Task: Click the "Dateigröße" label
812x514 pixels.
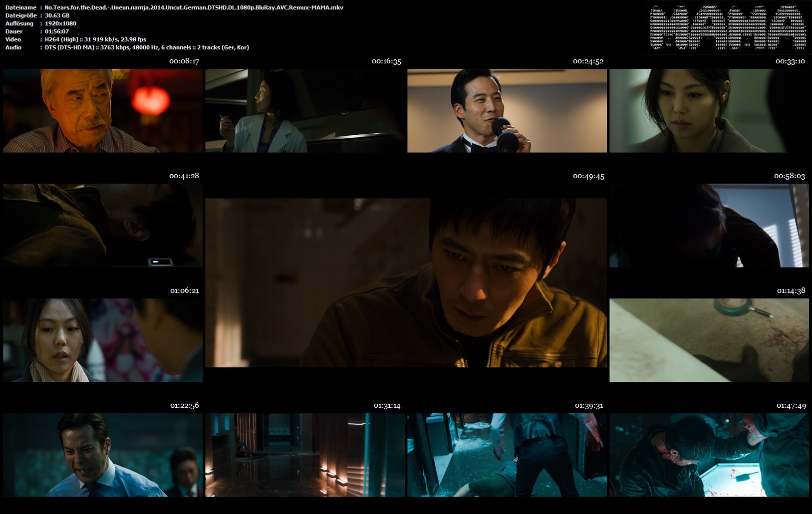Action: [x=21, y=15]
